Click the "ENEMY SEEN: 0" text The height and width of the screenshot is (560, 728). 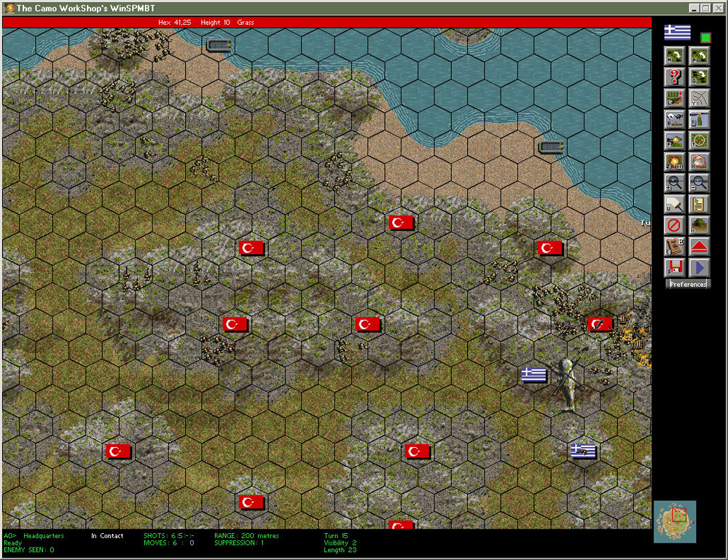pyautogui.click(x=29, y=550)
